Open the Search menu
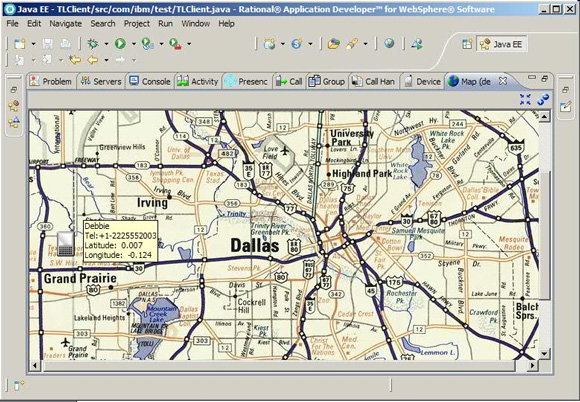Viewport: 580px width, 402px height. [103, 24]
